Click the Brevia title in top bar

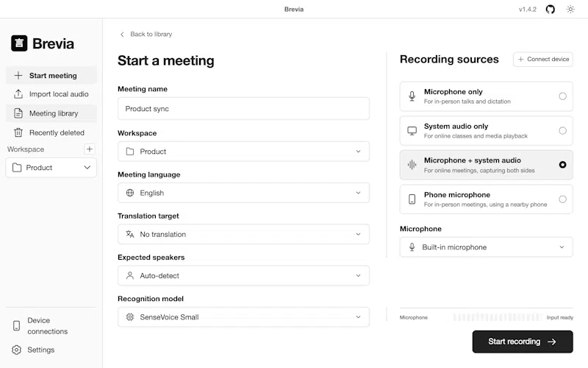point(293,10)
